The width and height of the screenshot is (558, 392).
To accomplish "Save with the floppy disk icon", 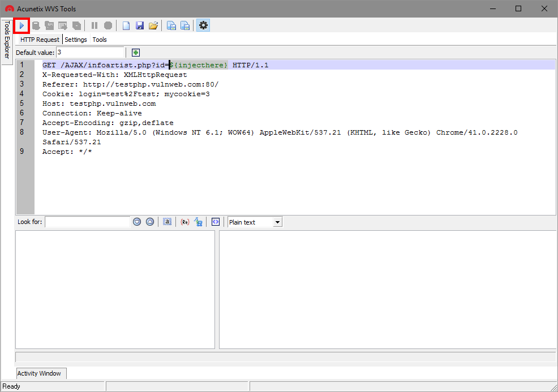I will (x=139, y=25).
